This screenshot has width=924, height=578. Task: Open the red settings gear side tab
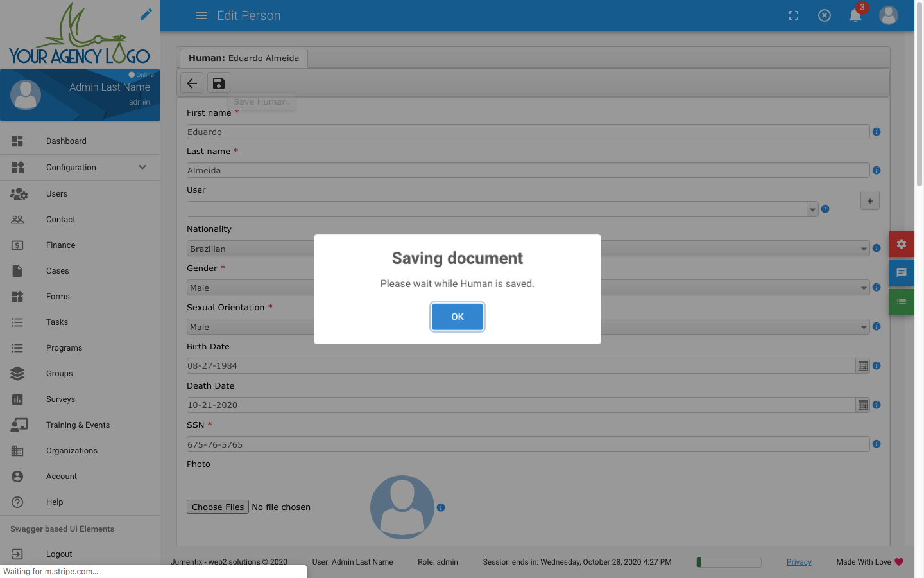tap(901, 244)
